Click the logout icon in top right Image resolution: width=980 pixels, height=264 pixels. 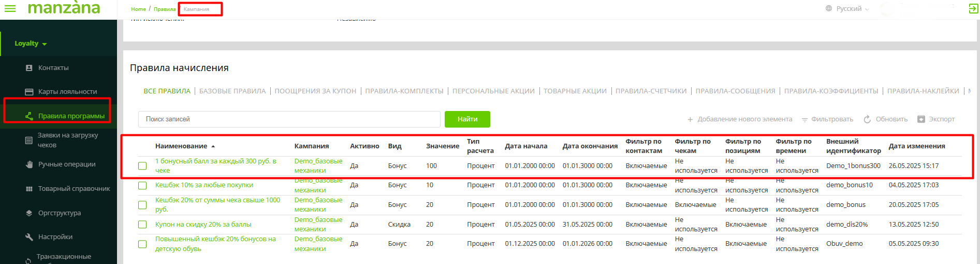(973, 9)
